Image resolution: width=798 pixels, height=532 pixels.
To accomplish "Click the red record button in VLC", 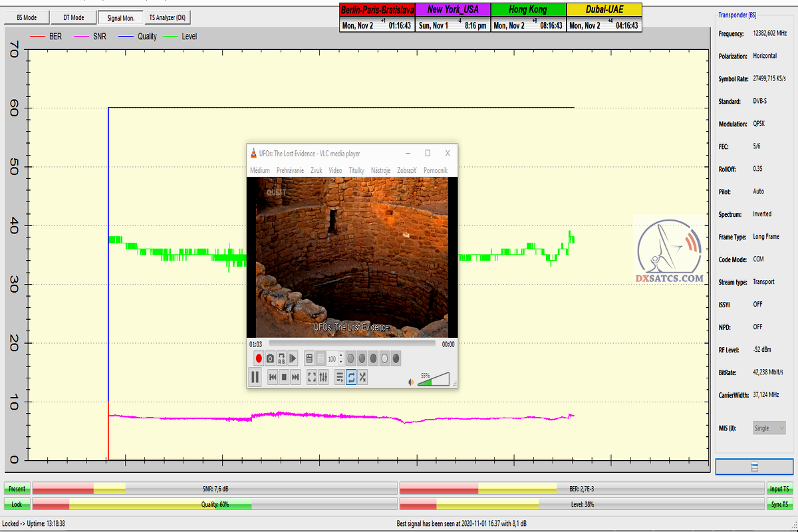I will point(259,358).
